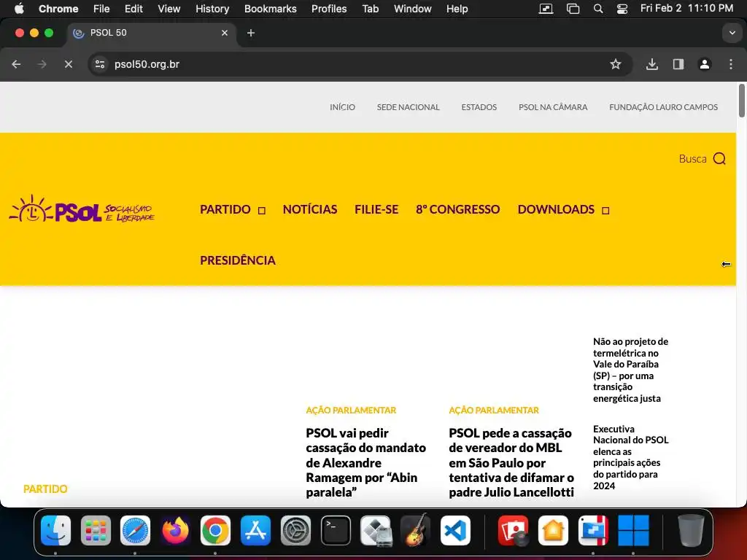Image resolution: width=747 pixels, height=560 pixels.
Task: Open the View menu
Action: pos(169,9)
